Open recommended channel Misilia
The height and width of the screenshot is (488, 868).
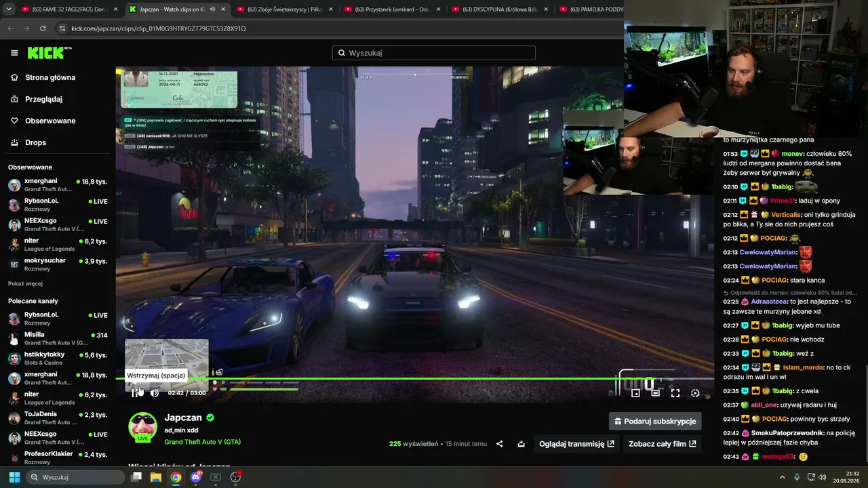(x=58, y=338)
